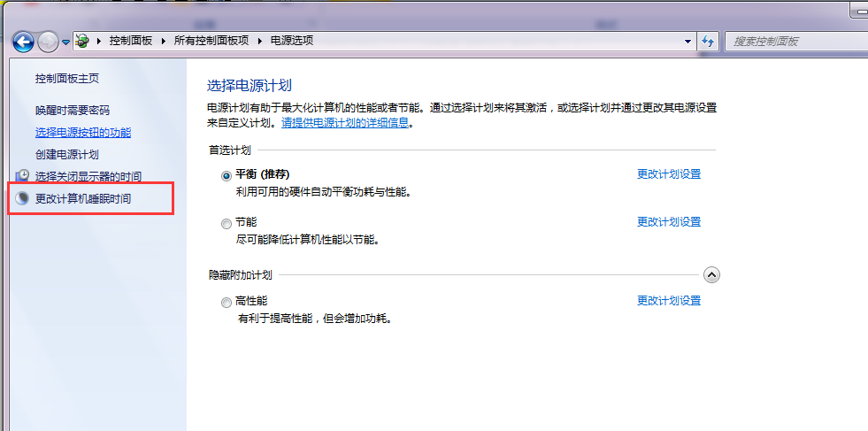Click the clock monitor icon in sidebar

21,176
